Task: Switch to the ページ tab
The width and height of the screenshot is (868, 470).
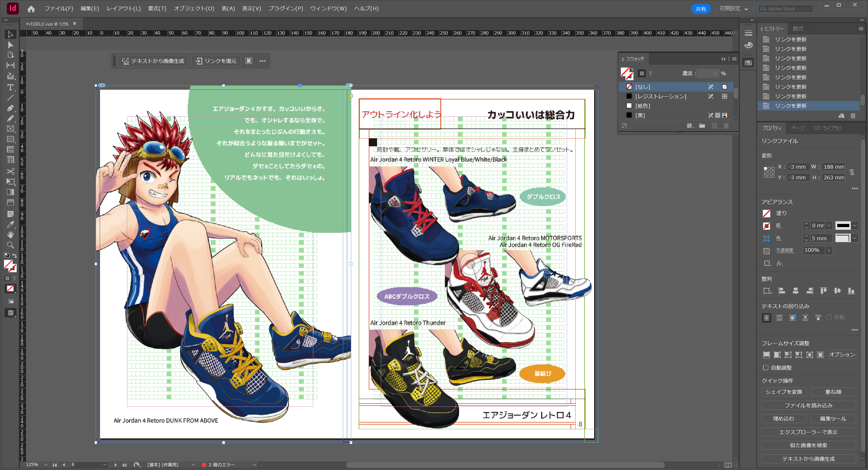Action: click(x=797, y=128)
